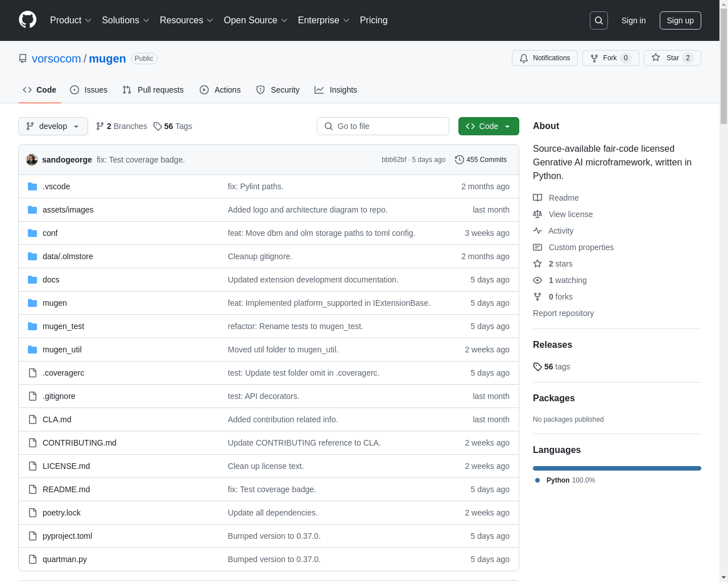Viewport: 728px width, 582px height.
Task: Click the Go to file search field
Action: tap(383, 126)
